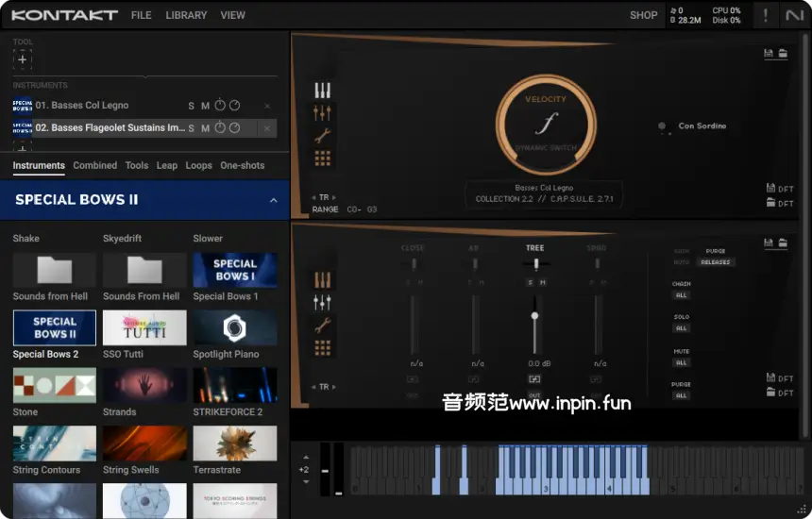The height and width of the screenshot is (519, 812).
Task: Click the SHOP button
Action: [x=643, y=15]
